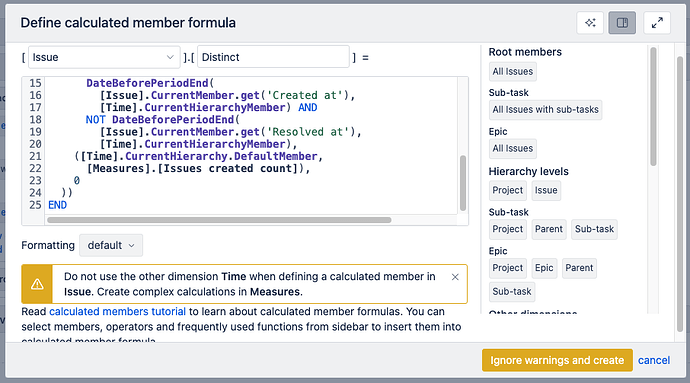Screen dimensions: 690x383
Task: Expand dialog to full screen
Action: coord(657,22)
